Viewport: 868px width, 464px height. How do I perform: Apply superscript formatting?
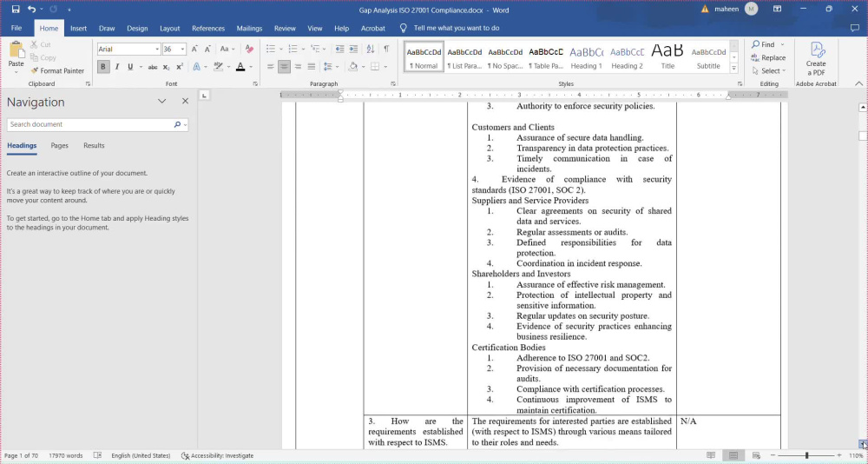click(180, 67)
